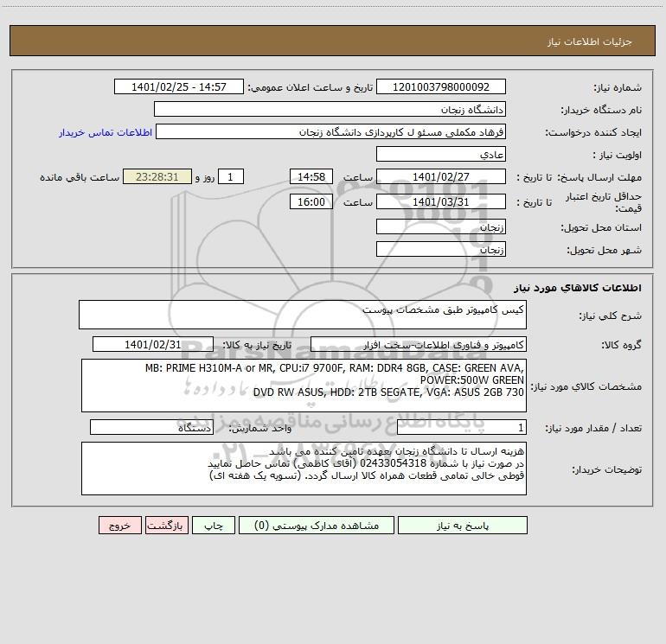Click the label توضیحات خریدار:
The height and width of the screenshot is (644, 666).
tap(607, 469)
